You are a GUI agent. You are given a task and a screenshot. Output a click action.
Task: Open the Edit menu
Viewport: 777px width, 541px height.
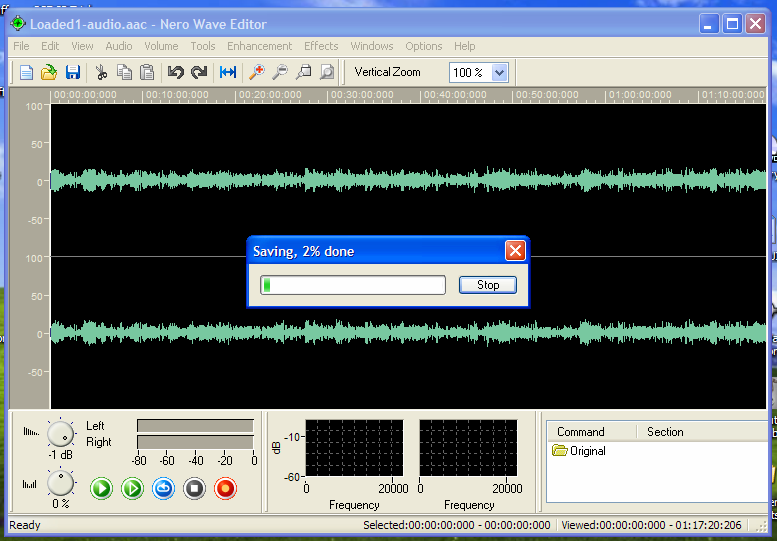pos(50,46)
